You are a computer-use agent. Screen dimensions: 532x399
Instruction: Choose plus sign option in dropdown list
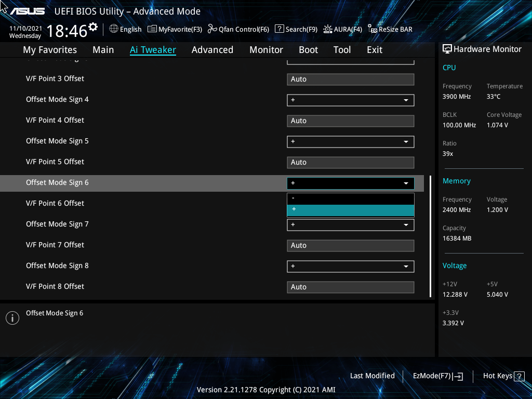point(351,210)
